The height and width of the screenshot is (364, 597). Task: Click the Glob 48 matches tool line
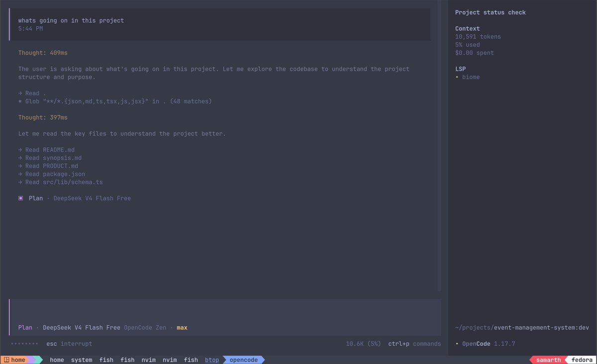pyautogui.click(x=115, y=101)
